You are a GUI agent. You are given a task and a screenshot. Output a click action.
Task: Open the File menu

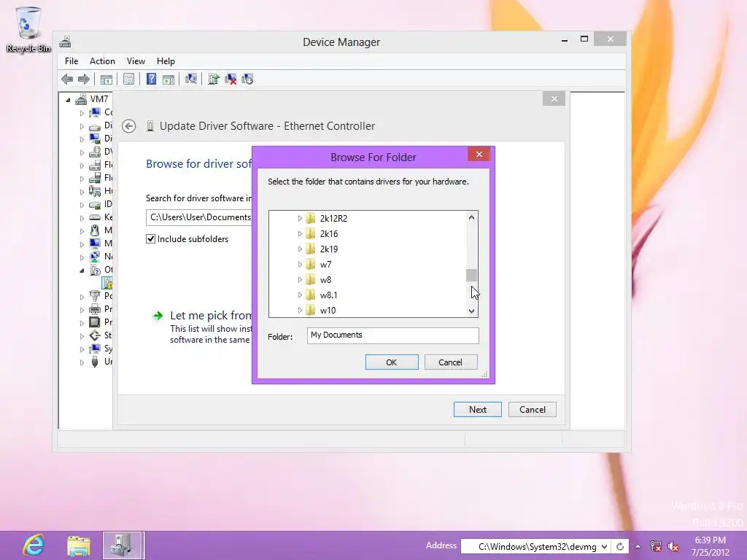click(71, 61)
